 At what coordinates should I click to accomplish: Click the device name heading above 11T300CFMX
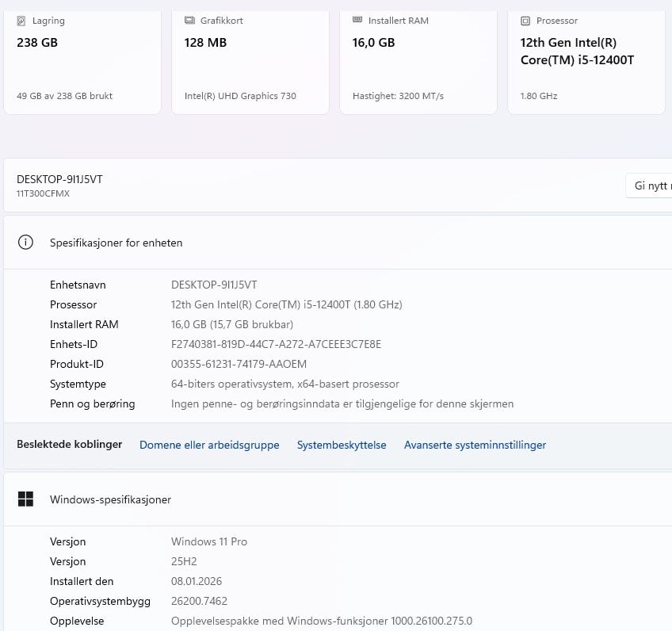point(59,179)
